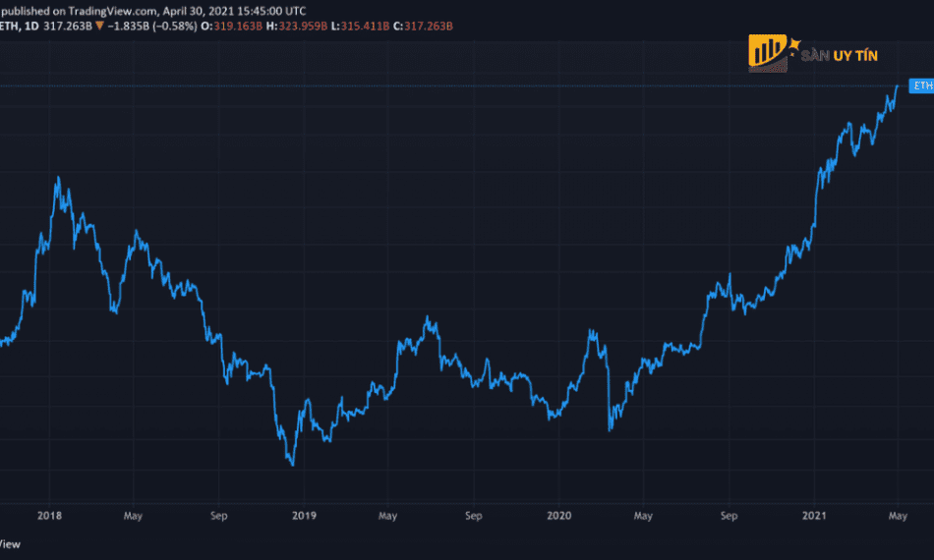Click the orange down-arrow price change indicator
This screenshot has height=560, width=934.
point(99,25)
